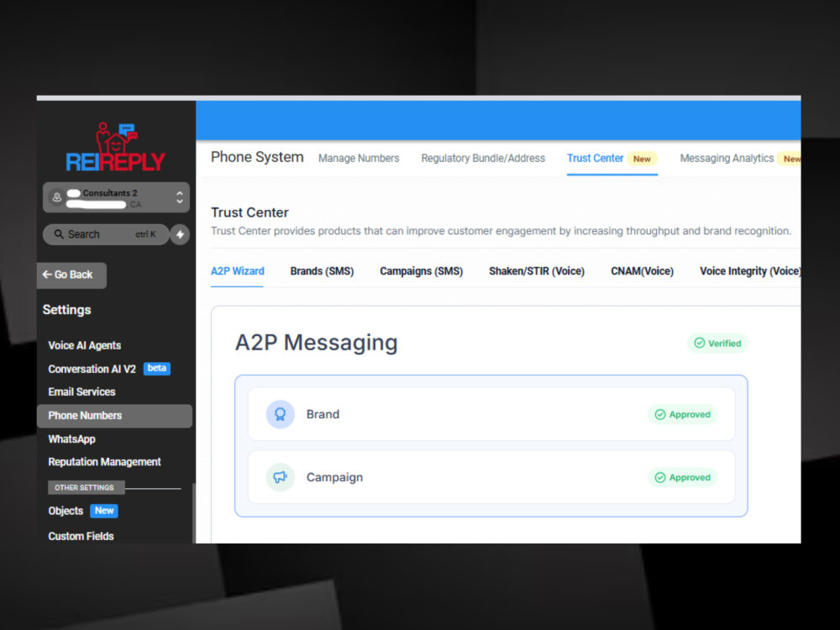Click the New badge beside Objects
The width and height of the screenshot is (840, 630).
click(x=104, y=511)
